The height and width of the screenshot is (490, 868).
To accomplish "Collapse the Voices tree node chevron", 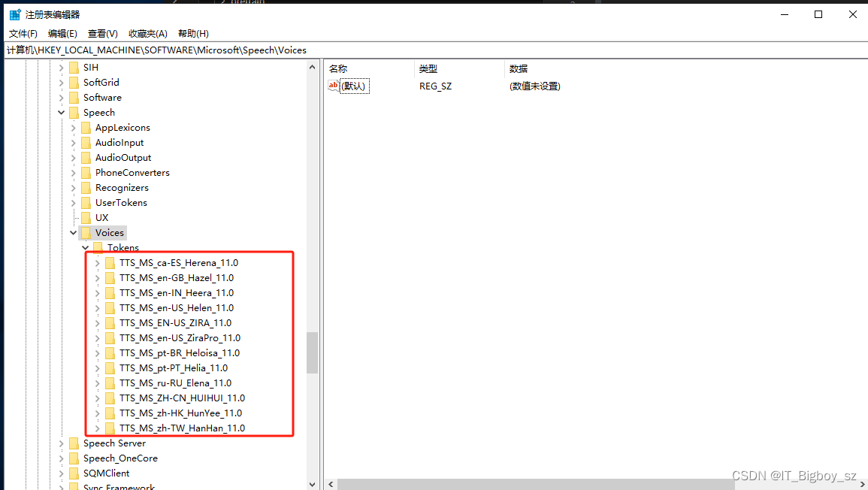I will pos(73,232).
